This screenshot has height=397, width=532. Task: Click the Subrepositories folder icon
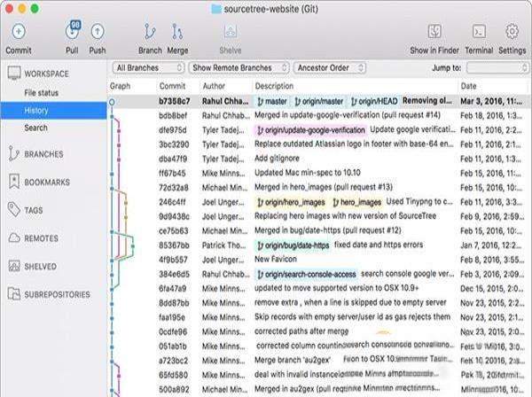tap(14, 293)
